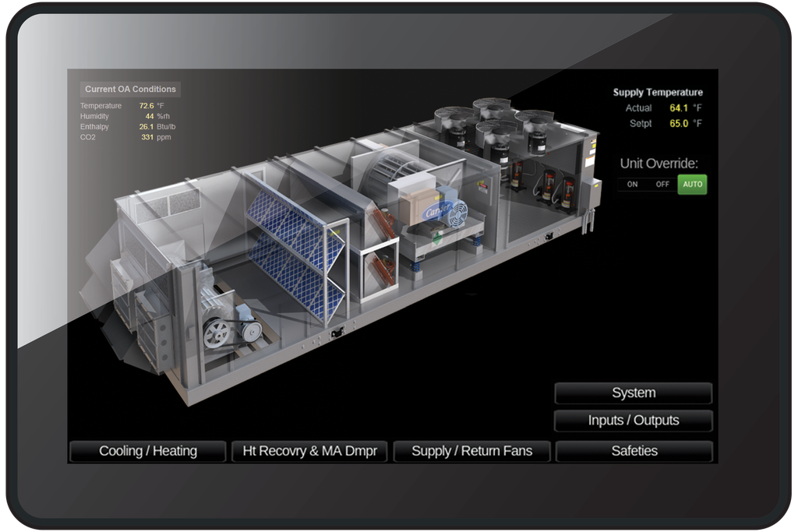Set Unit Override to ON
Viewport: 798px width, 532px height.
(632, 185)
